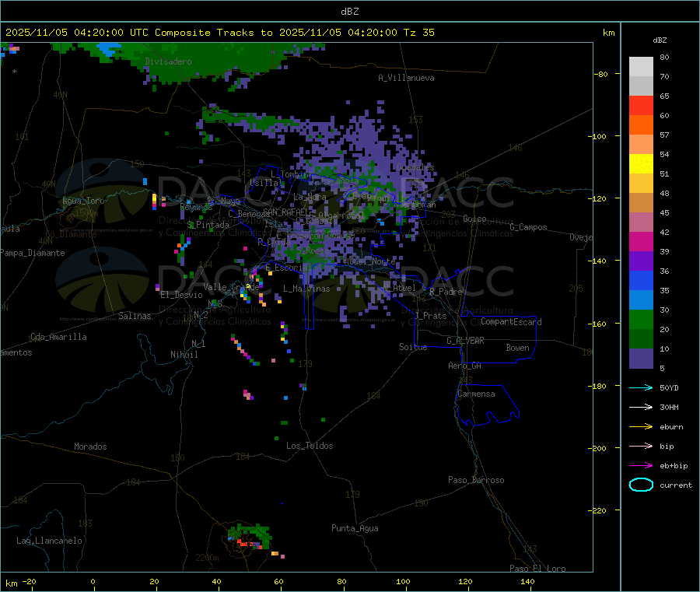Select the light gray 70–80 dBZ swatch
This screenshot has height=592, width=700.
tap(641, 67)
